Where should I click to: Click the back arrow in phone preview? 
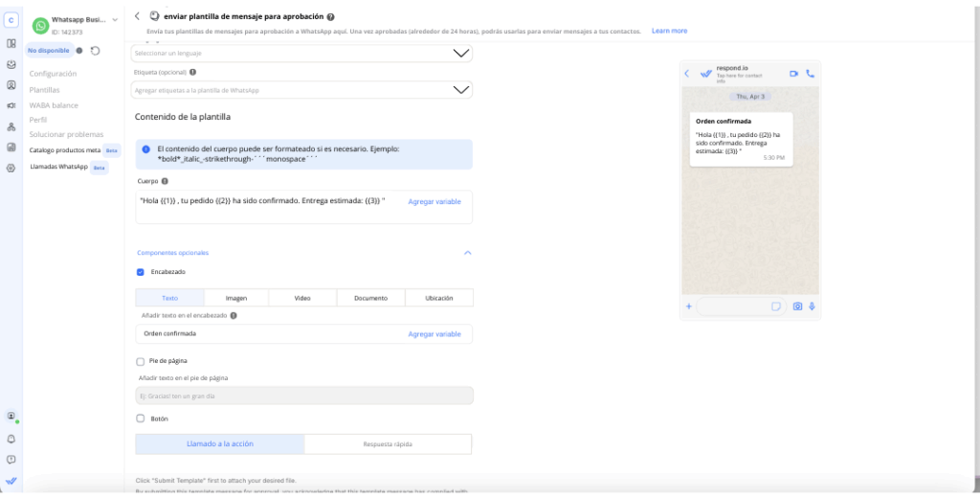click(687, 74)
